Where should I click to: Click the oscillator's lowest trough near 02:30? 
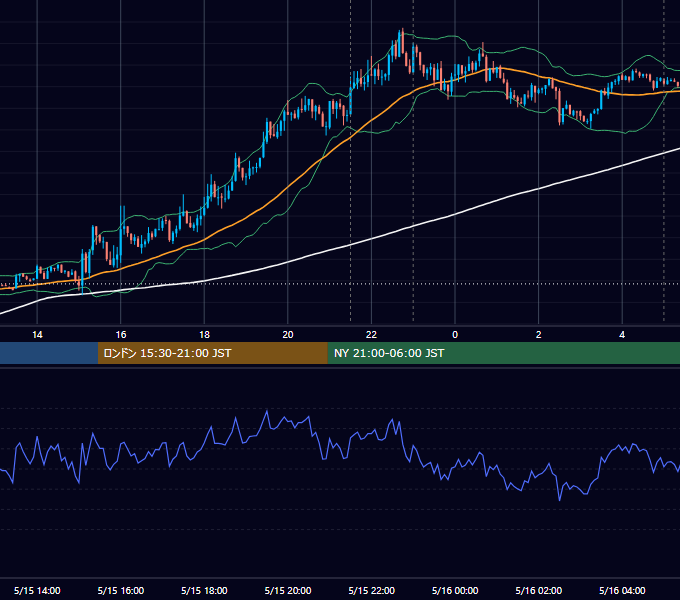pos(559,499)
